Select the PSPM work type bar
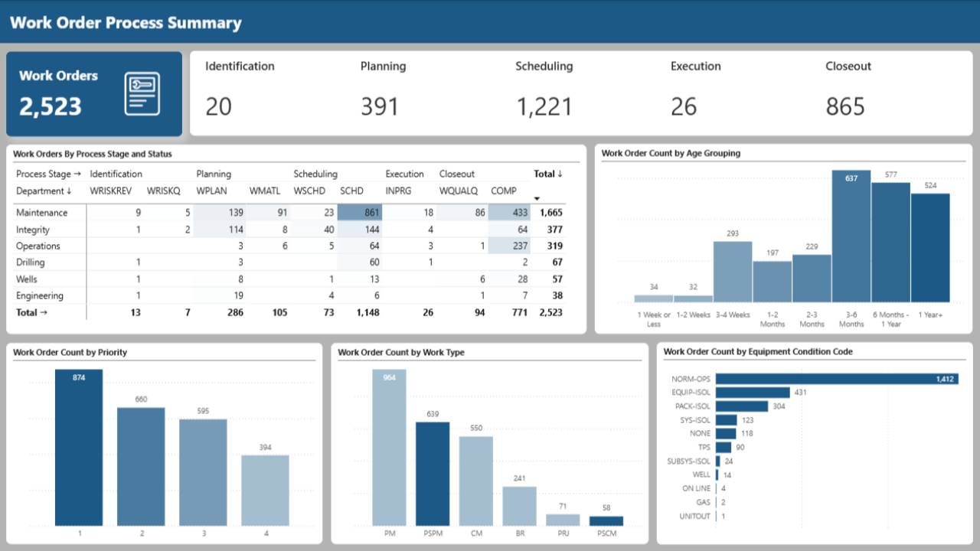The image size is (980, 551). click(433, 474)
